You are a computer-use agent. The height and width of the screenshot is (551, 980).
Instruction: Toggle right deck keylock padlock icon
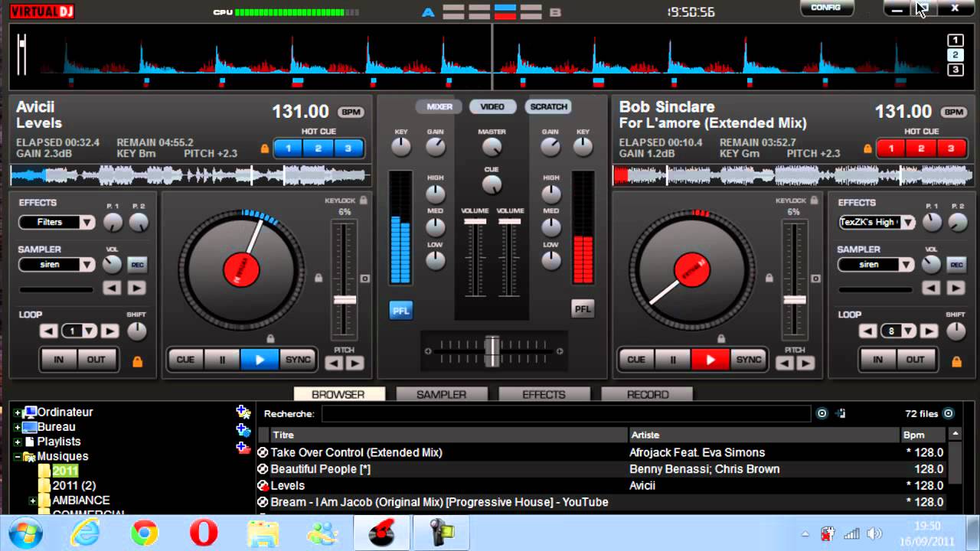(x=813, y=201)
